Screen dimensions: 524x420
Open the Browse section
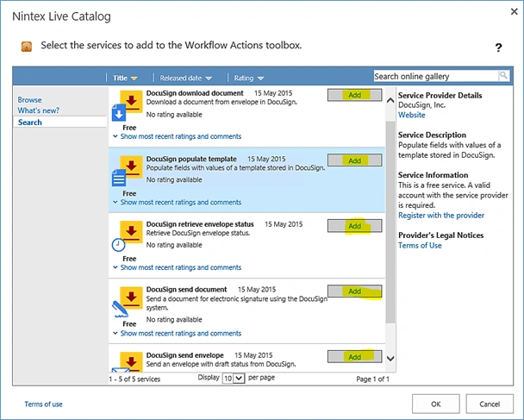pyautogui.click(x=30, y=100)
